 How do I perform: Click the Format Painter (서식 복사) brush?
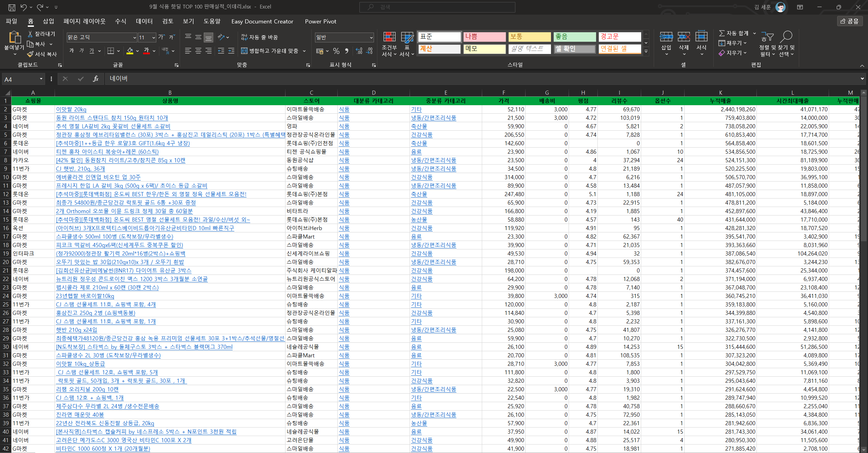(30, 54)
